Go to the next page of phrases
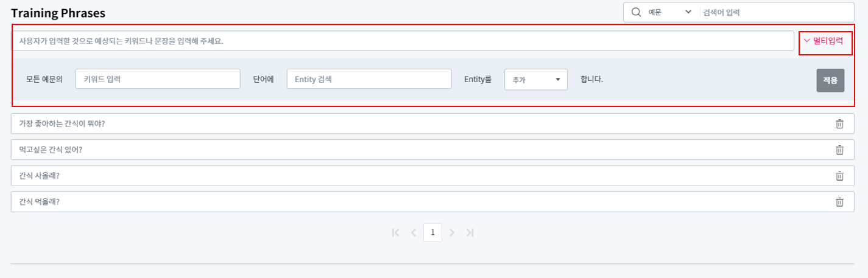 pyautogui.click(x=452, y=232)
